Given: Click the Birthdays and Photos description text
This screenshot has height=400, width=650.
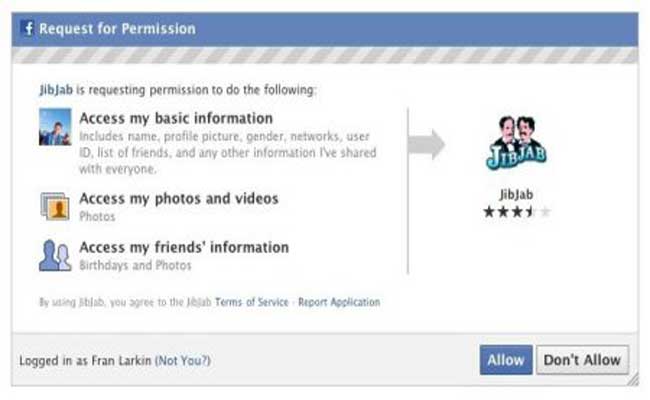Looking at the screenshot, I should (x=135, y=265).
